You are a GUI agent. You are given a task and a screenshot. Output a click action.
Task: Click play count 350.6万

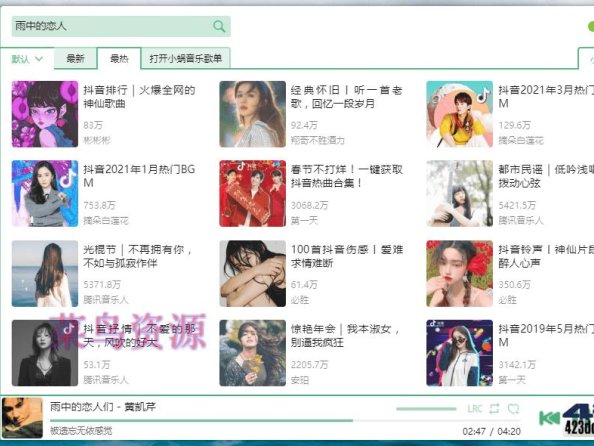pos(514,285)
